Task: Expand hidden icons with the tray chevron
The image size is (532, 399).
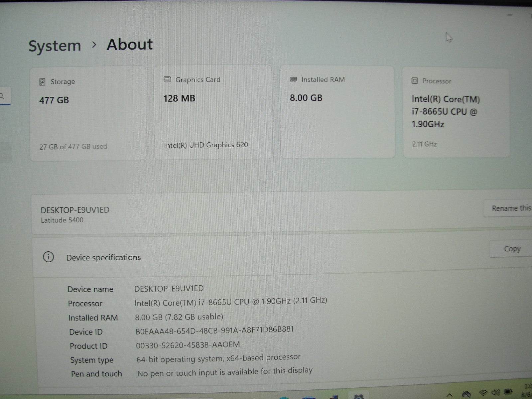Action: (x=450, y=396)
